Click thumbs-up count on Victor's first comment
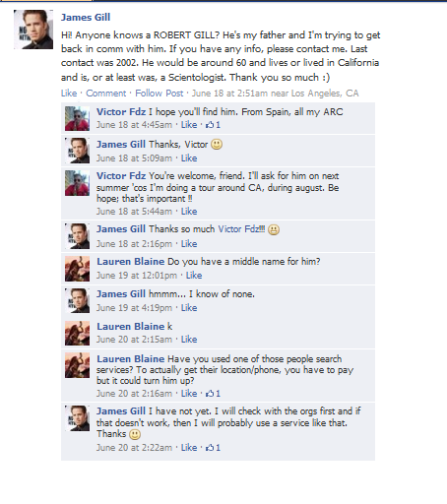The image size is (447, 504). pos(218,125)
